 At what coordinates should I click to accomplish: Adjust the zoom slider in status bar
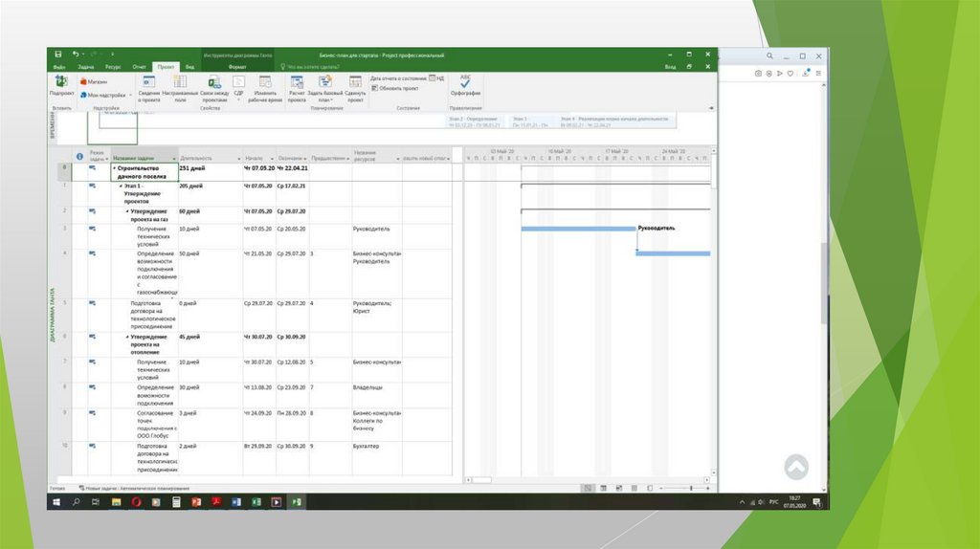point(691,488)
